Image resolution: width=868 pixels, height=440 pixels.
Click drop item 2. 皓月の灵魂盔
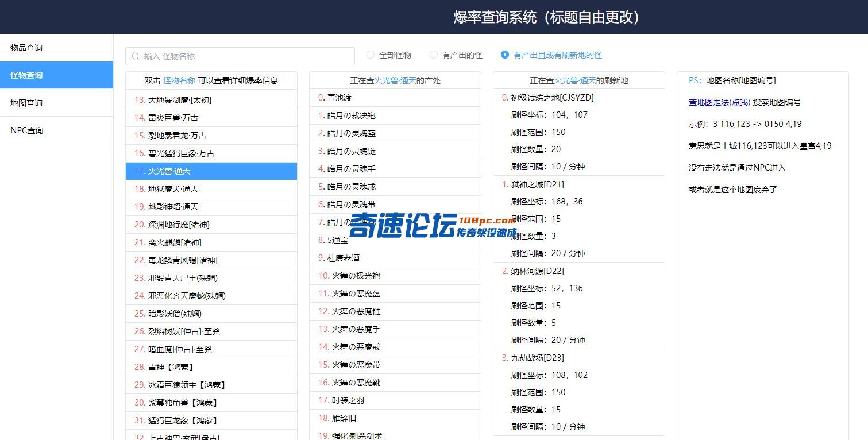click(395, 133)
